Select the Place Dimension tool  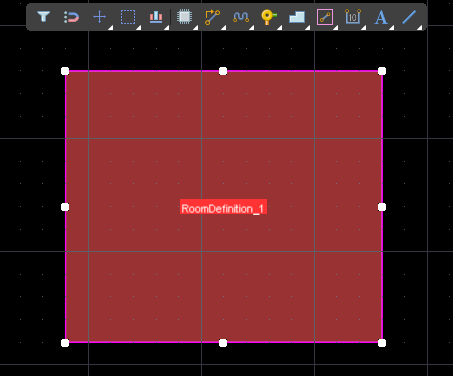[353, 17]
